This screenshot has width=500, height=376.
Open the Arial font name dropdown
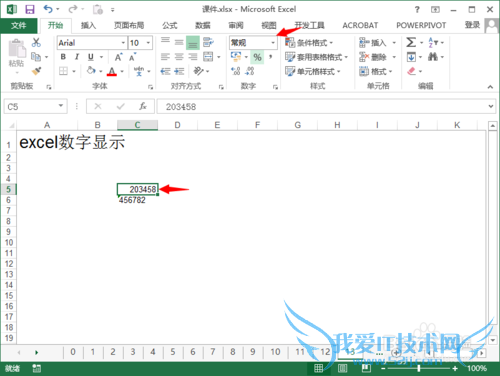(x=123, y=43)
